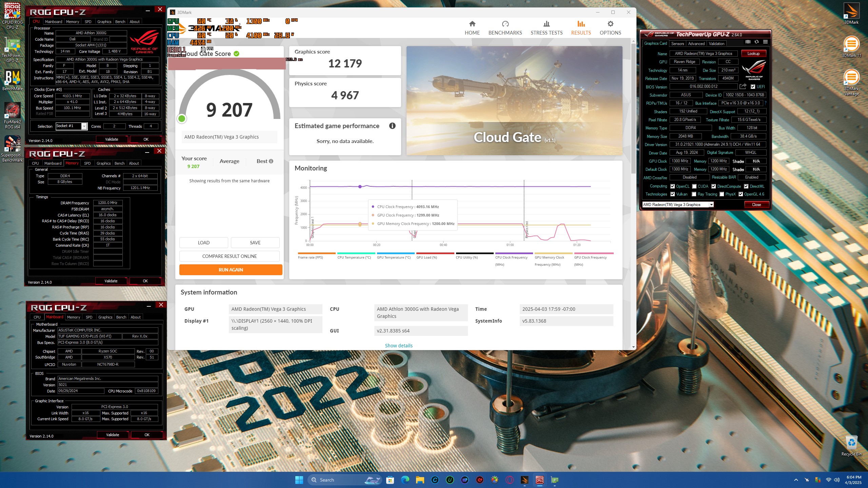Launch Microsoft Edge from the taskbar
Viewport: 868px width, 488px height.
tap(405, 480)
